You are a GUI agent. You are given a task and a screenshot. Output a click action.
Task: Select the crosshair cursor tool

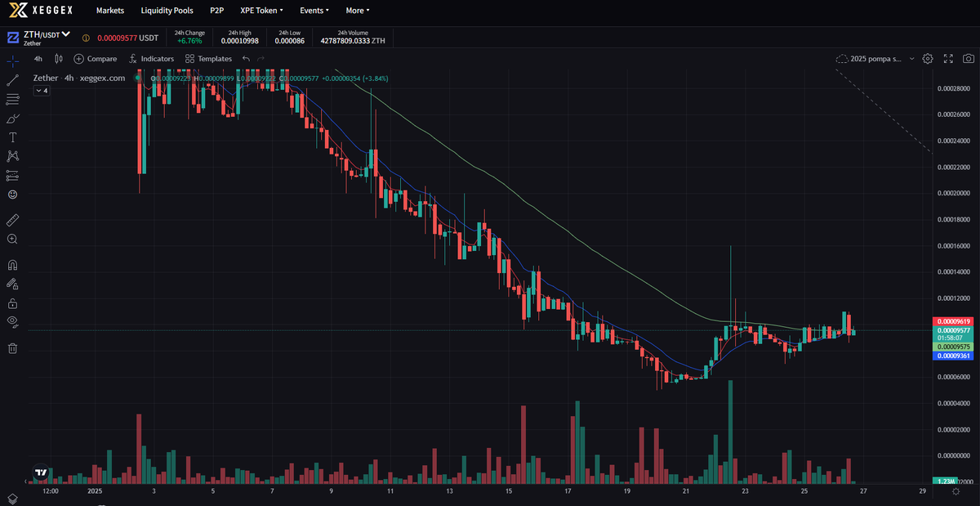(x=12, y=60)
